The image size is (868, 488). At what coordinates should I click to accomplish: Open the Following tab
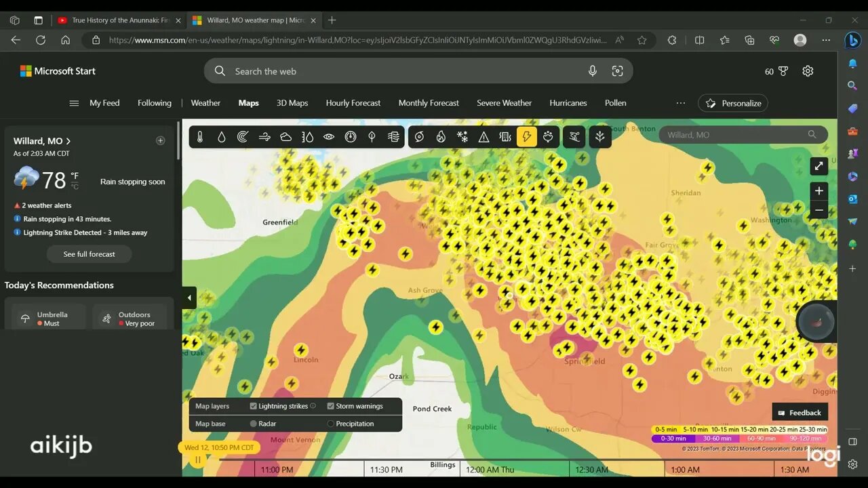[155, 103]
